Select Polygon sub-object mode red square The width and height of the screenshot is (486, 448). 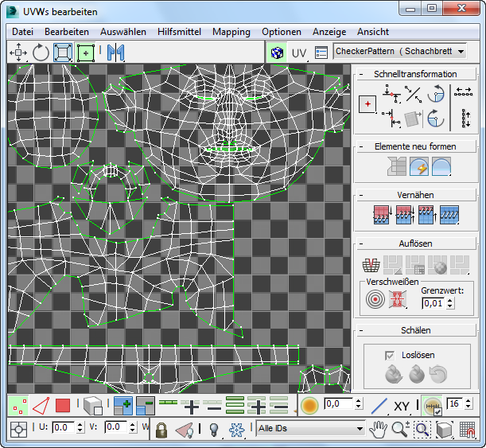point(63,406)
